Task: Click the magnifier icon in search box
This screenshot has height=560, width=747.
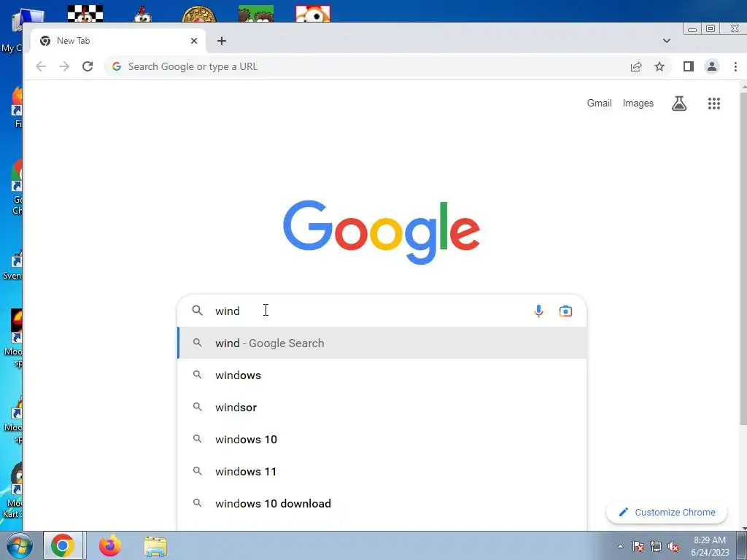Action: point(197,311)
